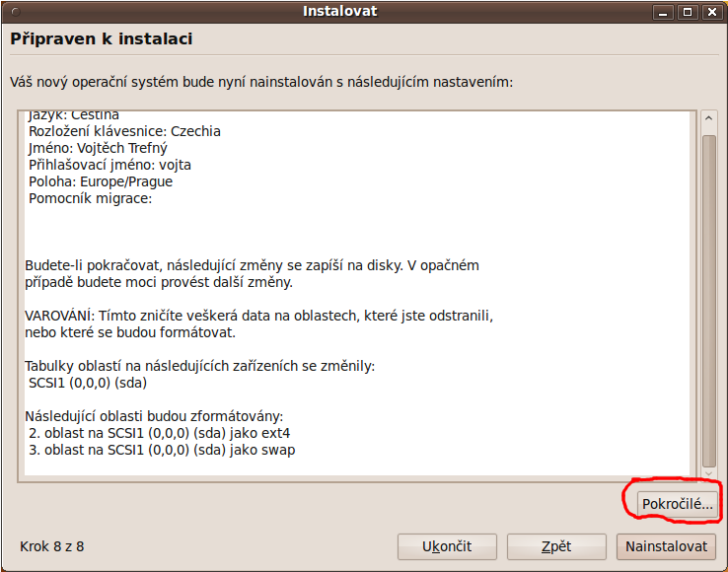Select the line 'Poloha: Europe/Prague'
Image resolution: width=728 pixels, height=572 pixels.
tap(101, 181)
